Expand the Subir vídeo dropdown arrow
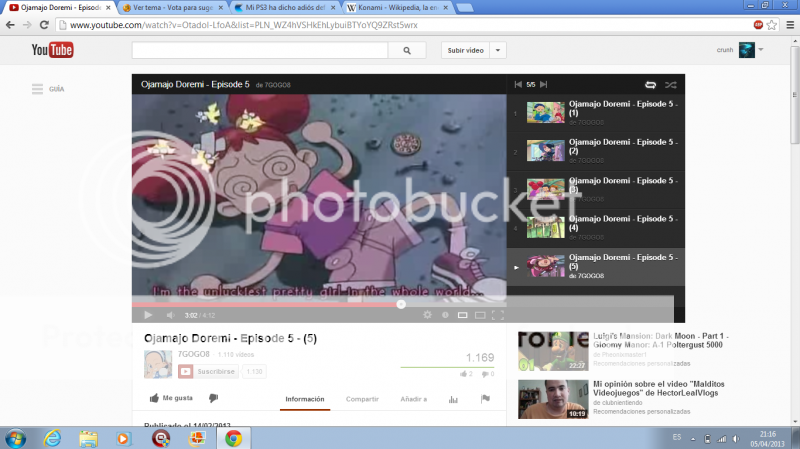800x449 pixels. tap(498, 51)
